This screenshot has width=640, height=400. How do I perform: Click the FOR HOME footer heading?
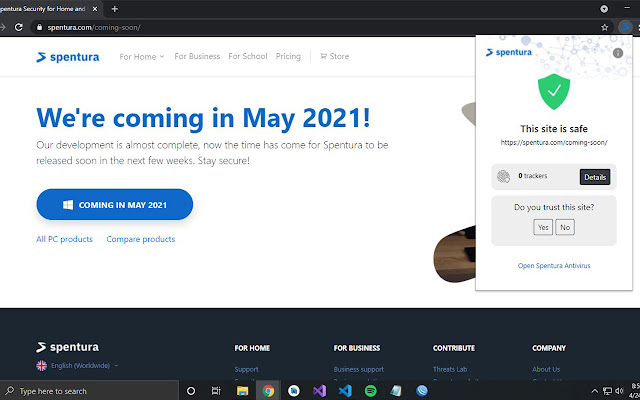click(x=252, y=348)
